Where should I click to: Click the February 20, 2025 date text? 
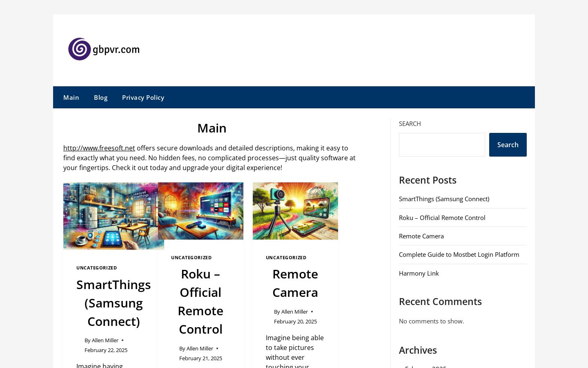(295, 321)
